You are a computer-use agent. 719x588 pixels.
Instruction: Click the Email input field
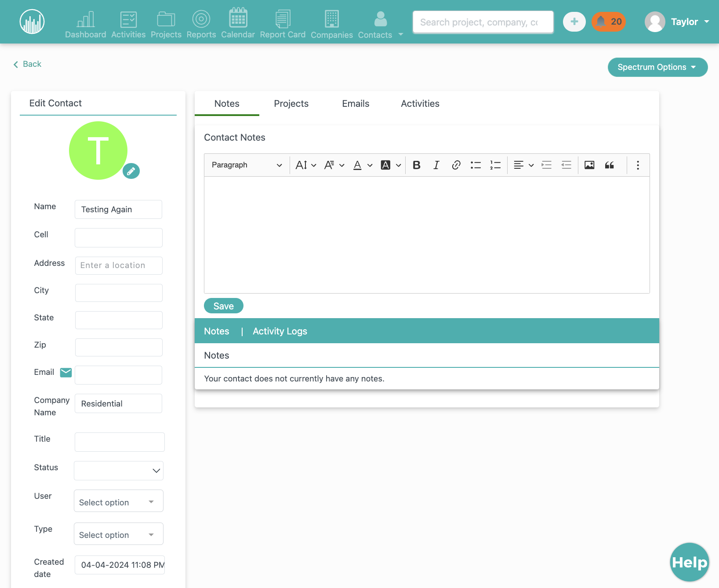point(118,375)
